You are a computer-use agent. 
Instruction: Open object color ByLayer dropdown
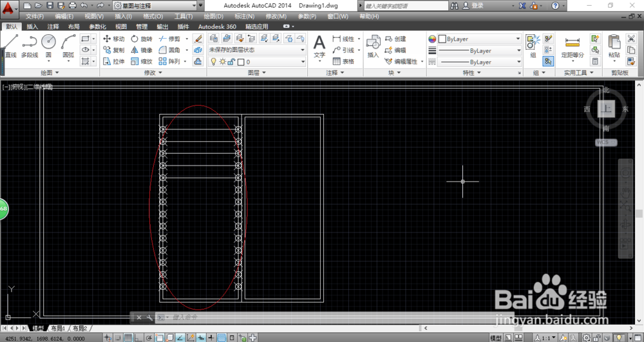(x=479, y=39)
